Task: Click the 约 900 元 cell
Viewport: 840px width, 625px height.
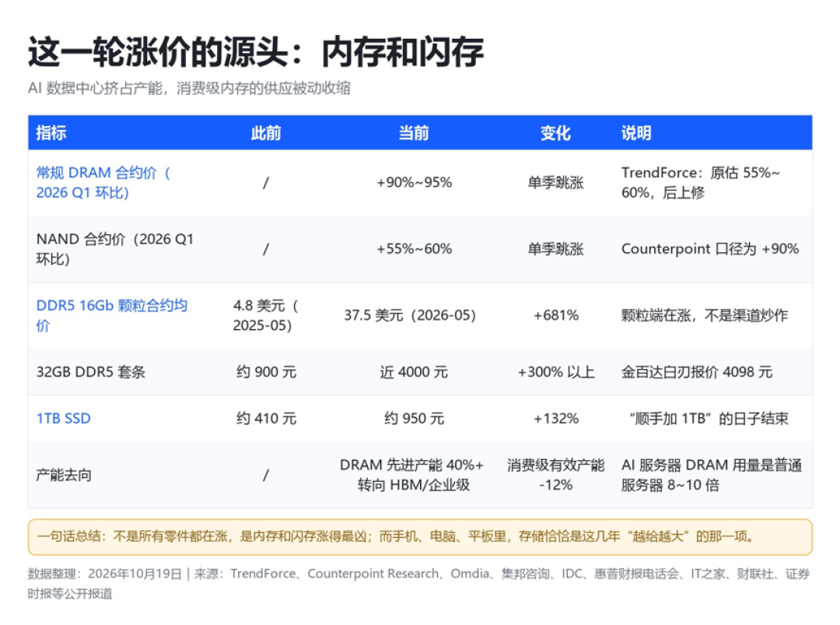Action: tap(266, 372)
